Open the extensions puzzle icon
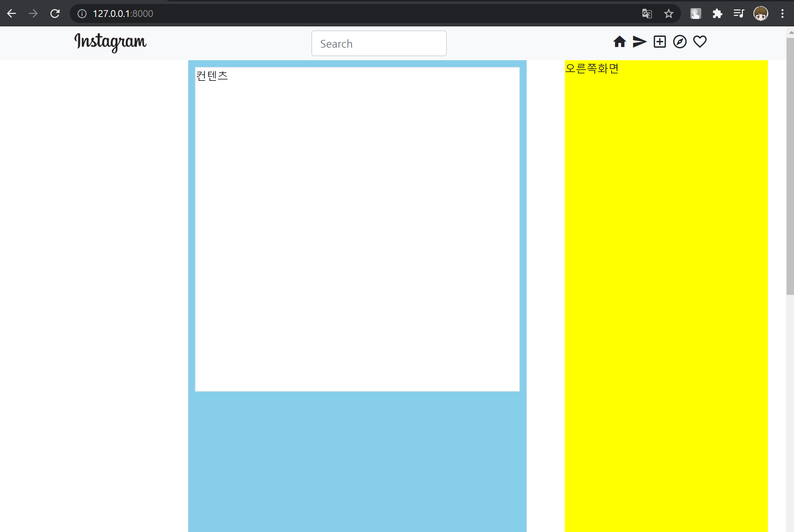The width and height of the screenshot is (794, 532). pos(717,14)
